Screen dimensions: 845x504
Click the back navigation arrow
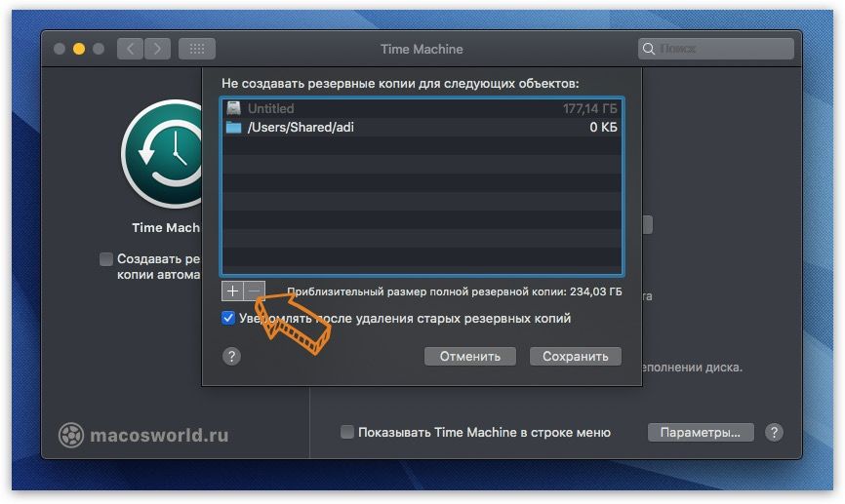pos(130,49)
